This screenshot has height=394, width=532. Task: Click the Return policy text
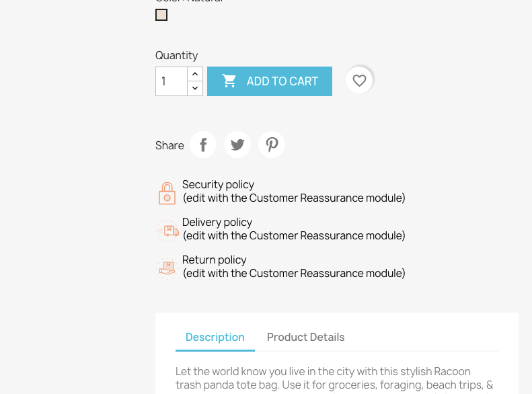click(215, 260)
